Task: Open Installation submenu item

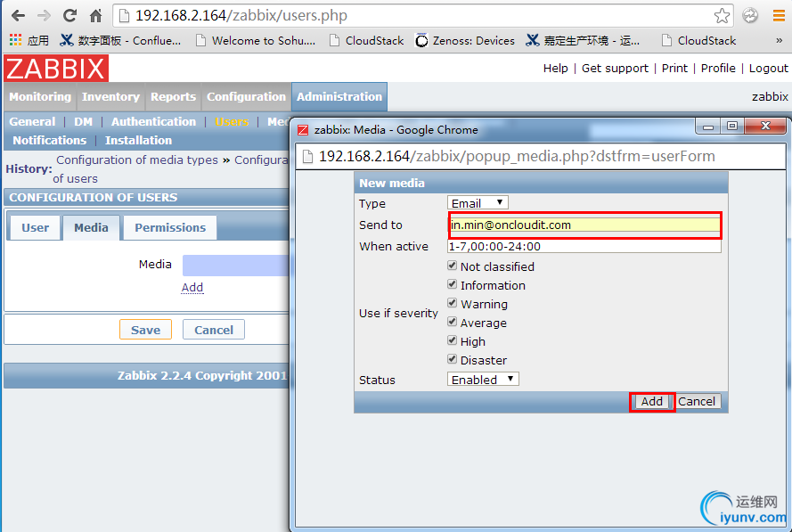Action: point(138,141)
